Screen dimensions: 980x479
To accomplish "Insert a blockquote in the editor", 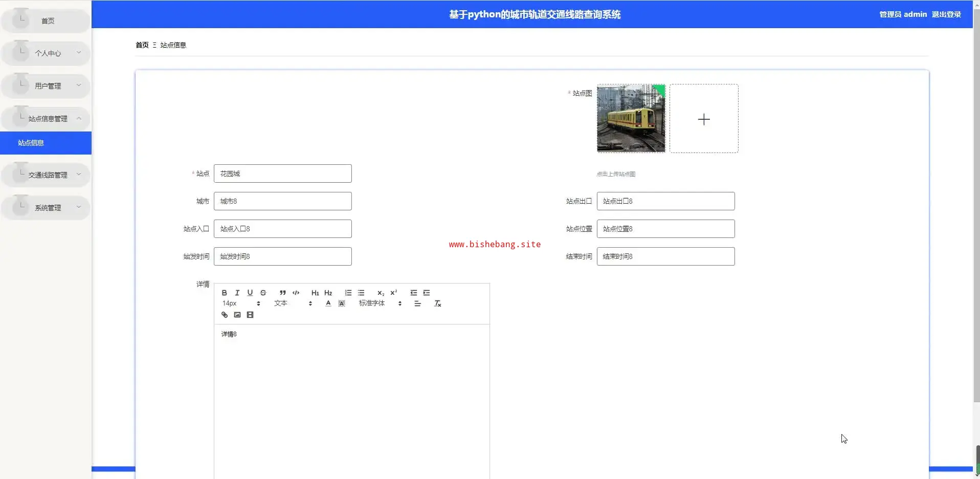I will pyautogui.click(x=282, y=293).
